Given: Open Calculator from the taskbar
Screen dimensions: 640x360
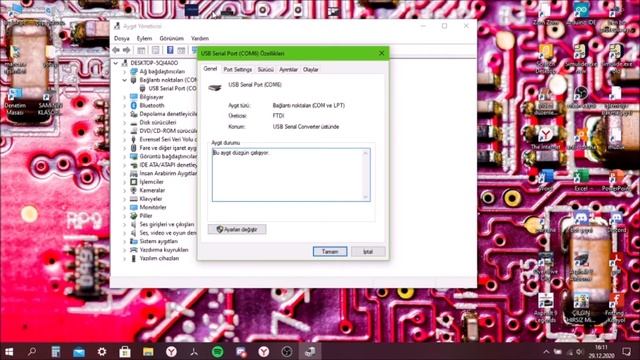Looking at the screenshot, I should tap(56, 351).
